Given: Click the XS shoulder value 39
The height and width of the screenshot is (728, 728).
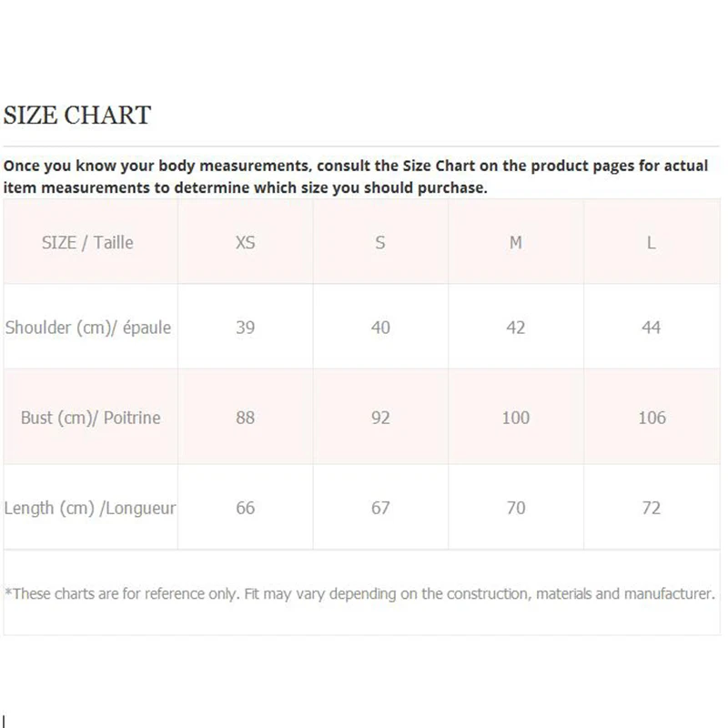Looking at the screenshot, I should point(246,328).
